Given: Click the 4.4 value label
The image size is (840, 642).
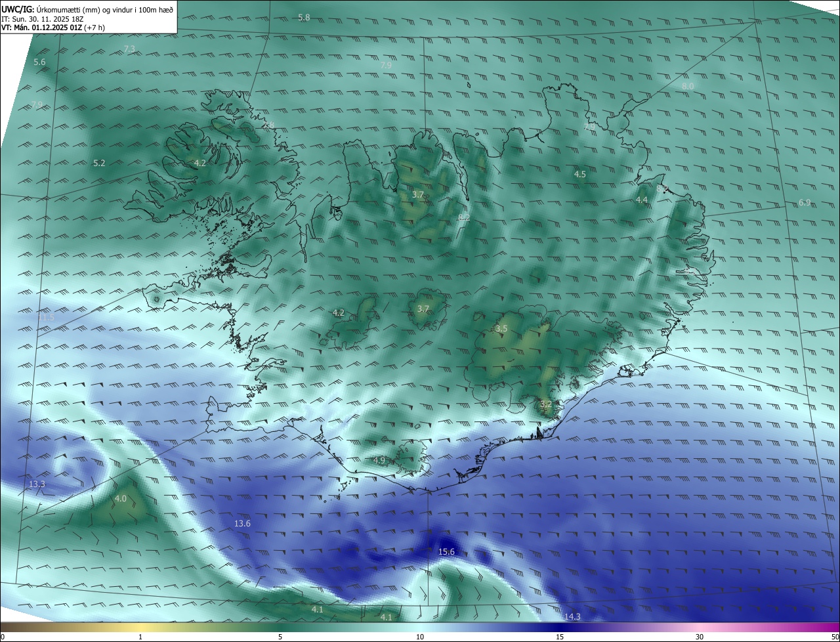Looking at the screenshot, I should pos(642,200).
